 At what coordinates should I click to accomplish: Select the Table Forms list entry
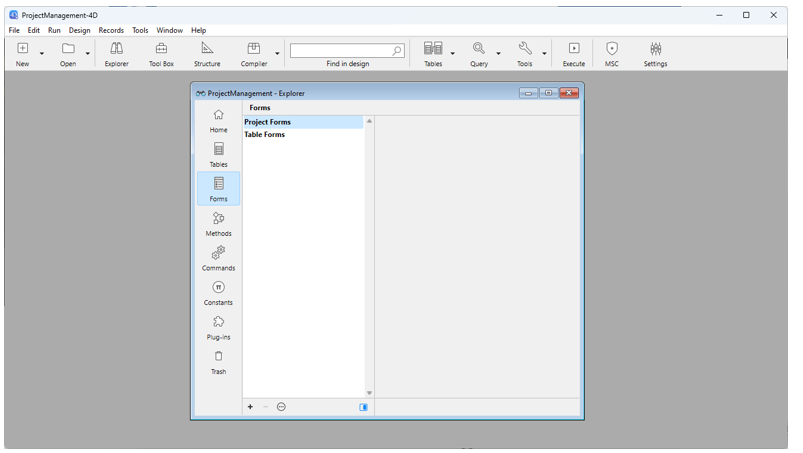click(x=265, y=134)
